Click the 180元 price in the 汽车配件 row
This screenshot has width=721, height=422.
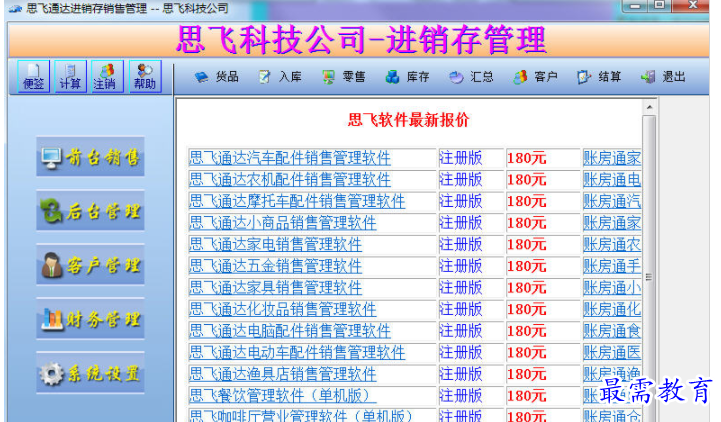click(526, 158)
